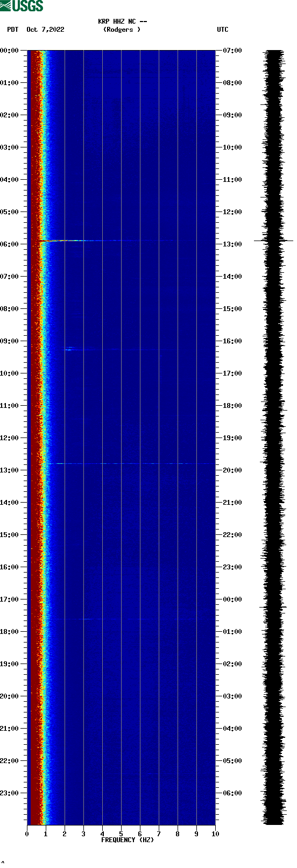Click the 05:00 PDT time label
Viewport: 297px width, 868px height.
point(10,212)
